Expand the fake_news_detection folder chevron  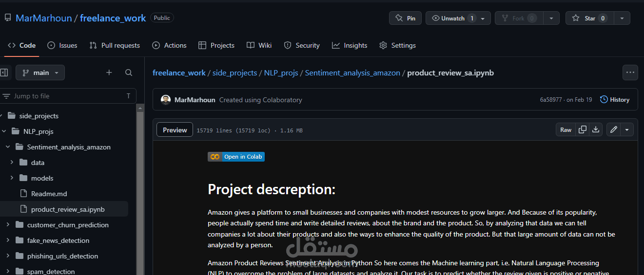click(7, 240)
